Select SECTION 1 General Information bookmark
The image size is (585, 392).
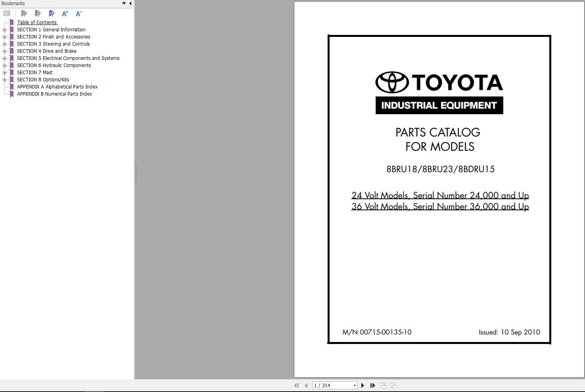51,30
